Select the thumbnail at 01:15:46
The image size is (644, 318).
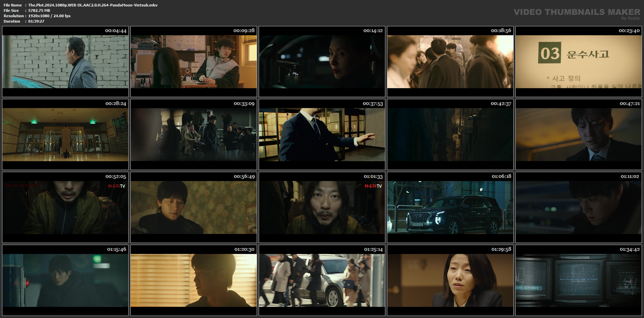65,280
